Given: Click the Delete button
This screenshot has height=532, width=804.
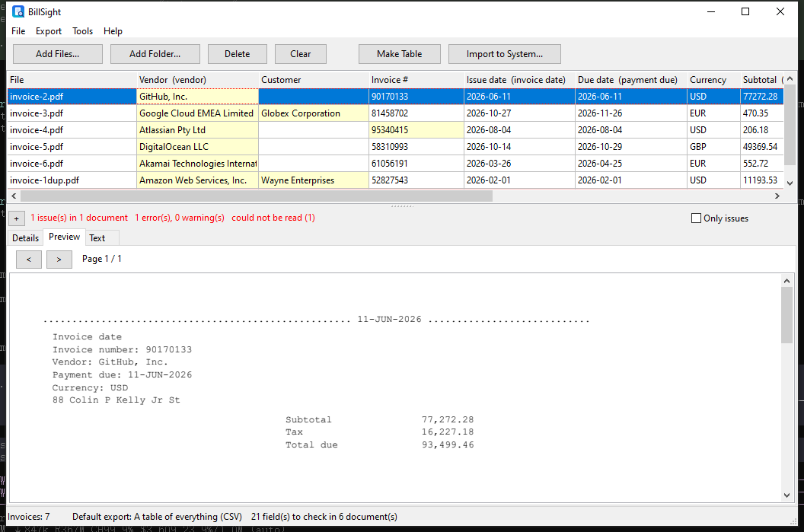Looking at the screenshot, I should pyautogui.click(x=238, y=54).
